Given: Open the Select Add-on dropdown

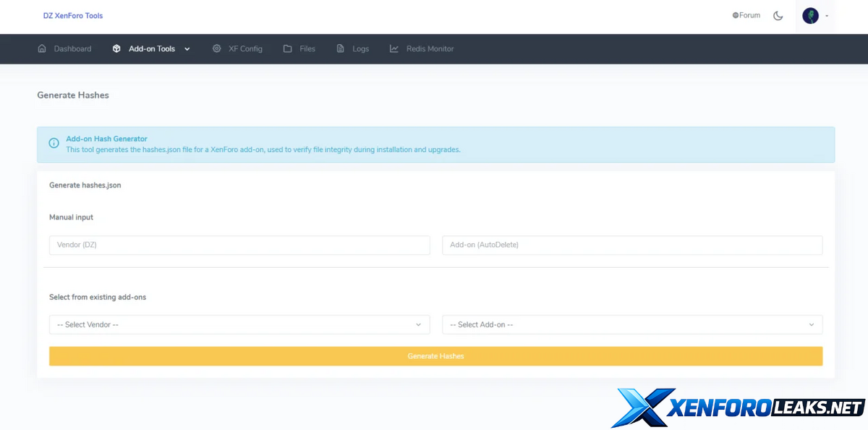Looking at the screenshot, I should [x=632, y=325].
